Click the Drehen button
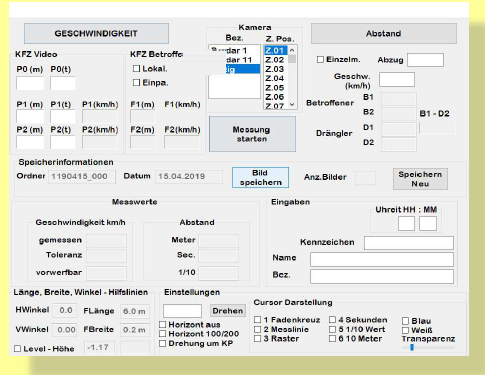The width and height of the screenshot is (485, 375). (x=228, y=311)
